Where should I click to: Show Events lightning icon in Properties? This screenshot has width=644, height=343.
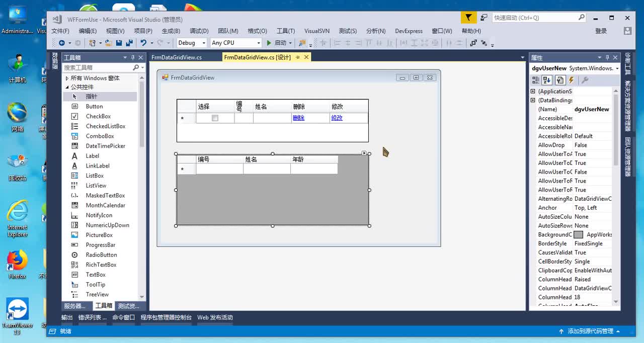(x=571, y=80)
